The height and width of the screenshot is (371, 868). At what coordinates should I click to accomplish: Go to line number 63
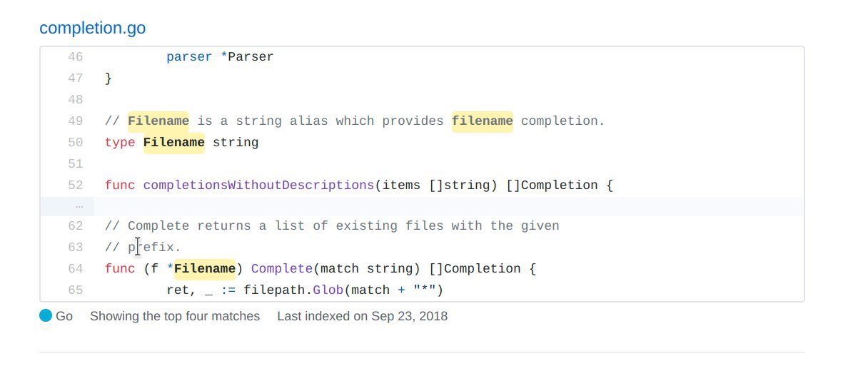[75, 247]
